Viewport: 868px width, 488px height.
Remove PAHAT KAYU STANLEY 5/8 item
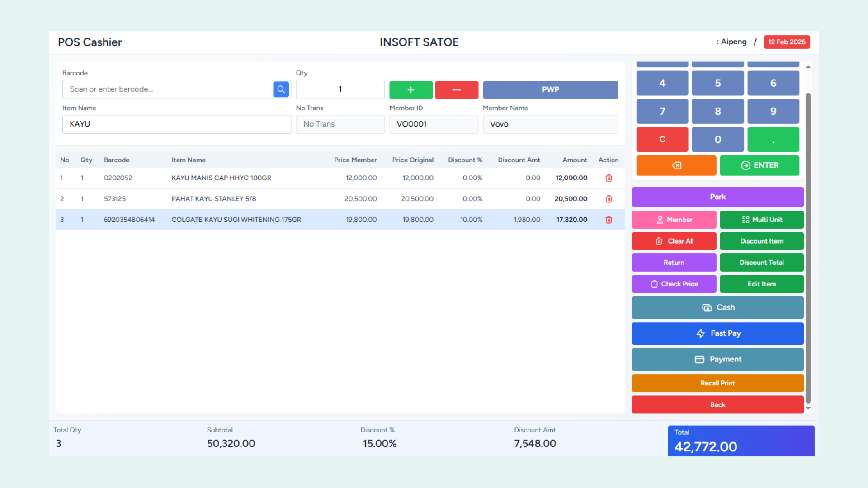click(x=609, y=199)
